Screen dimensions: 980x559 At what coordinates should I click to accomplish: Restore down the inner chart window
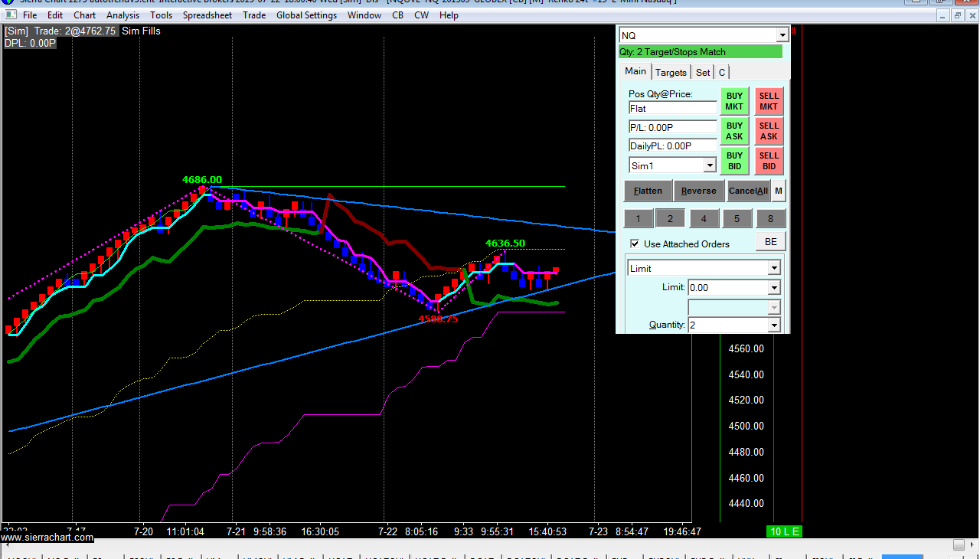pos(957,15)
